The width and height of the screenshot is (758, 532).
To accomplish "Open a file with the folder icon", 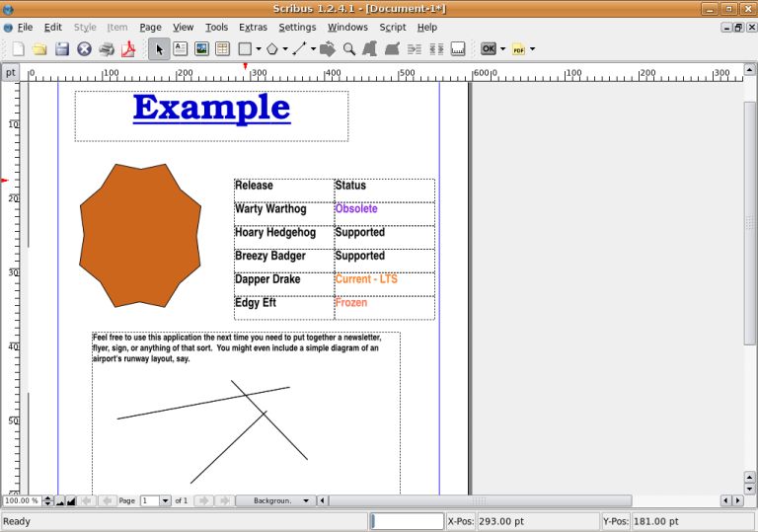I will click(x=39, y=48).
